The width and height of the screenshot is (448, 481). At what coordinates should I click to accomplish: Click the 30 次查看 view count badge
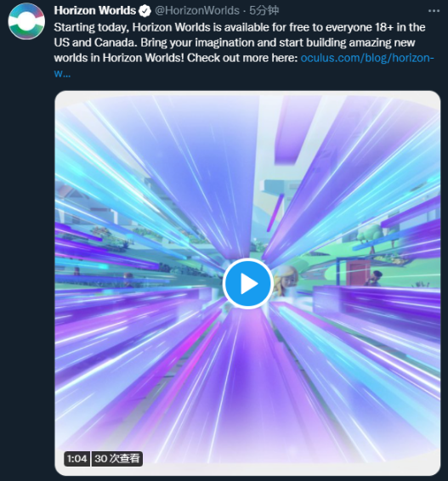117,459
